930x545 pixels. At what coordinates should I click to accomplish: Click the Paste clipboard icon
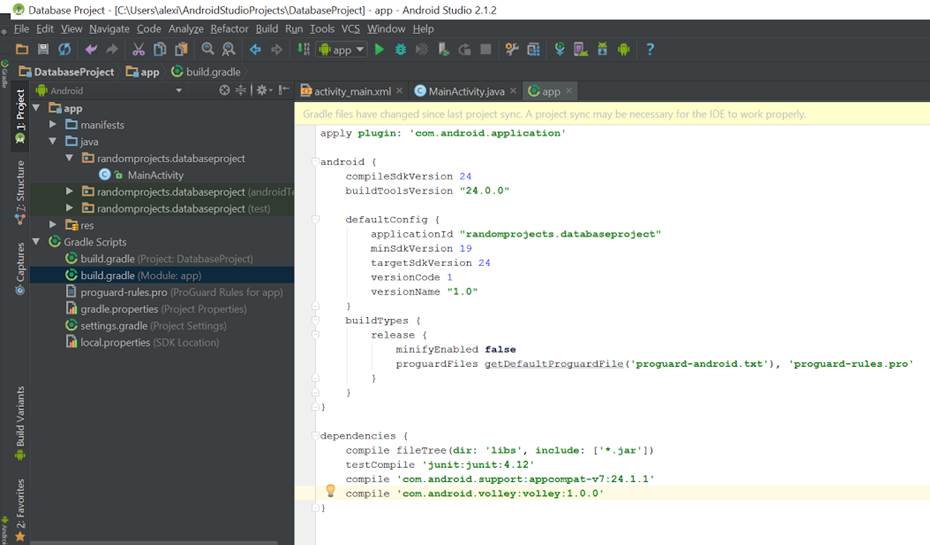coord(181,49)
